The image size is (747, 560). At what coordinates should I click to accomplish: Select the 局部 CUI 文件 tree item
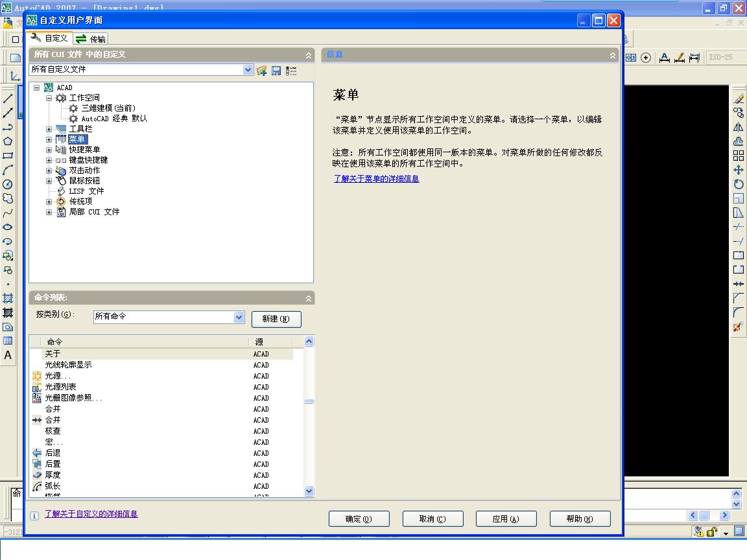94,212
